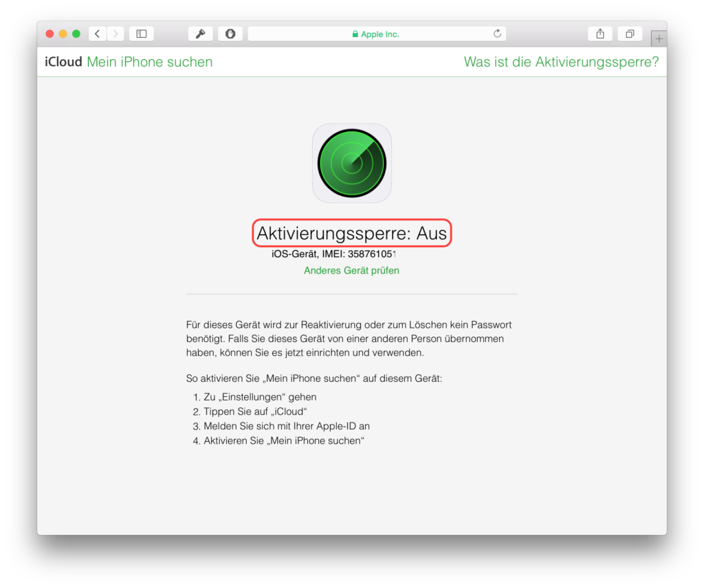Screen dimensions: 704x588
Task: Focus the Apple Inc. address bar
Action: 377,34
